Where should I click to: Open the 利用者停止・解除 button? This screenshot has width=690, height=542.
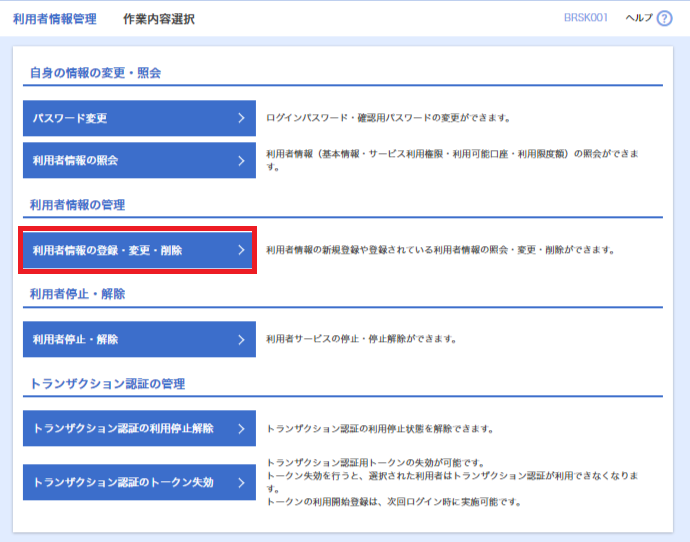[x=139, y=339]
